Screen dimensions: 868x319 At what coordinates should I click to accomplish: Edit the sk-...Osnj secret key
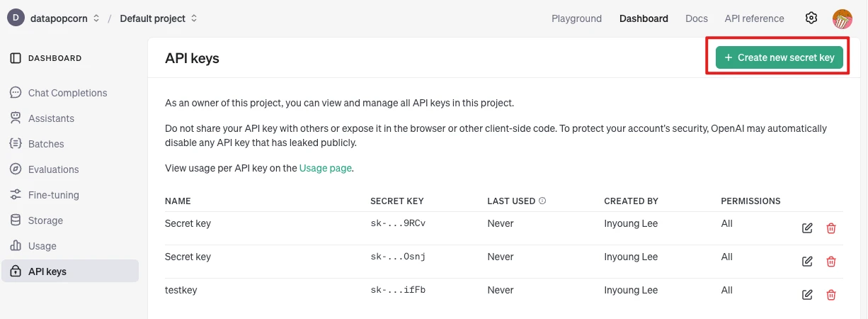[807, 262]
